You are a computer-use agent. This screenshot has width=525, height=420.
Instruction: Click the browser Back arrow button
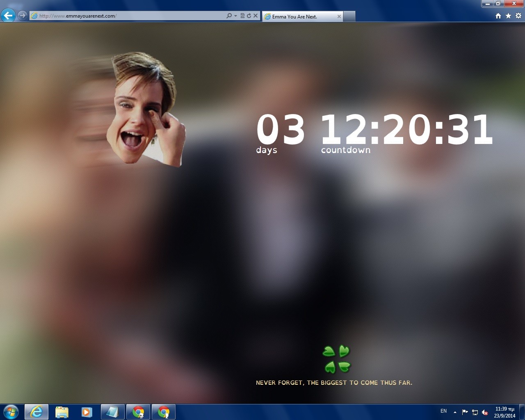(x=8, y=16)
